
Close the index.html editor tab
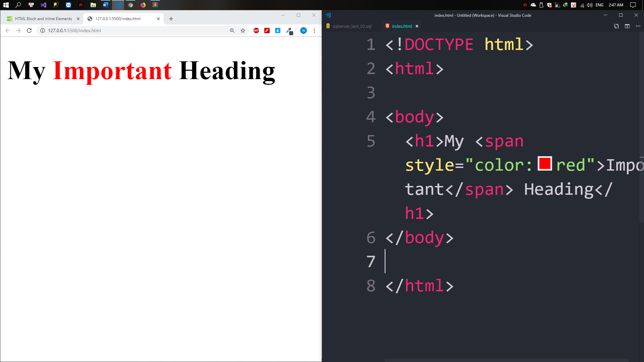[417, 26]
